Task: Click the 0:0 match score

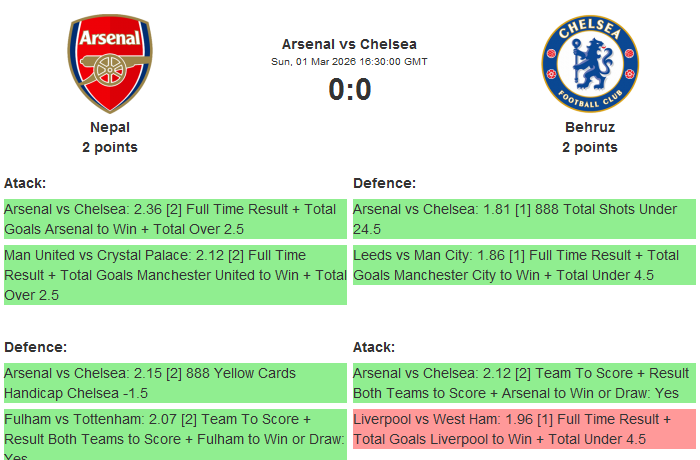Action: [349, 90]
